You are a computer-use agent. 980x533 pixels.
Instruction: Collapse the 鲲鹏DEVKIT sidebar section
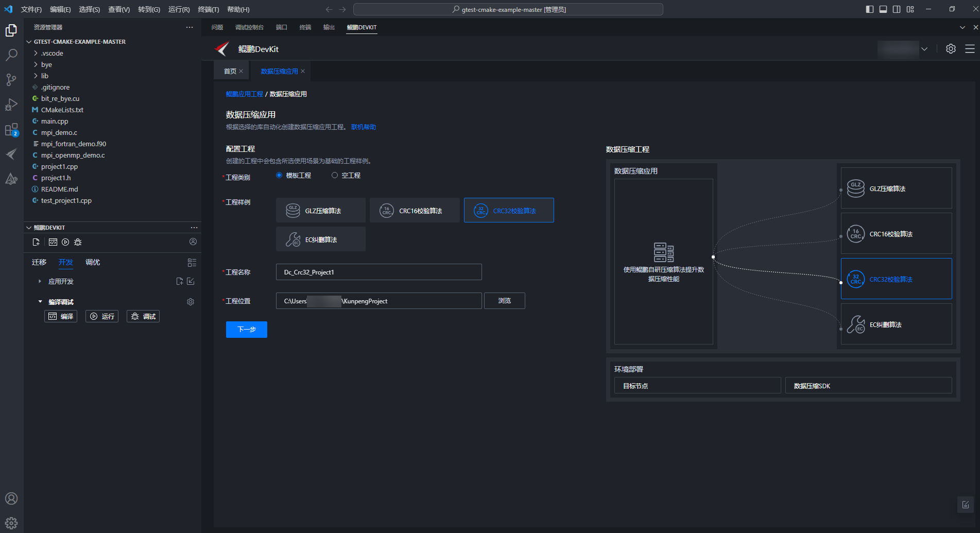click(29, 228)
